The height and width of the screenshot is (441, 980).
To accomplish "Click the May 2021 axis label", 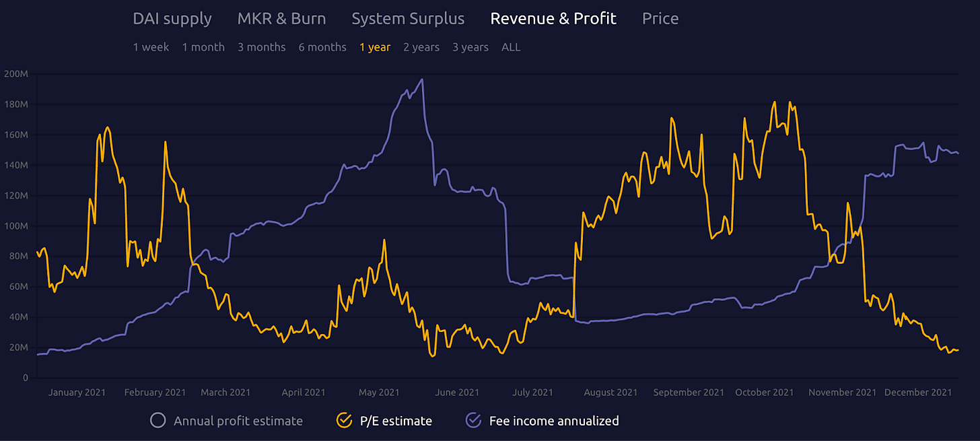I will pyautogui.click(x=379, y=393).
